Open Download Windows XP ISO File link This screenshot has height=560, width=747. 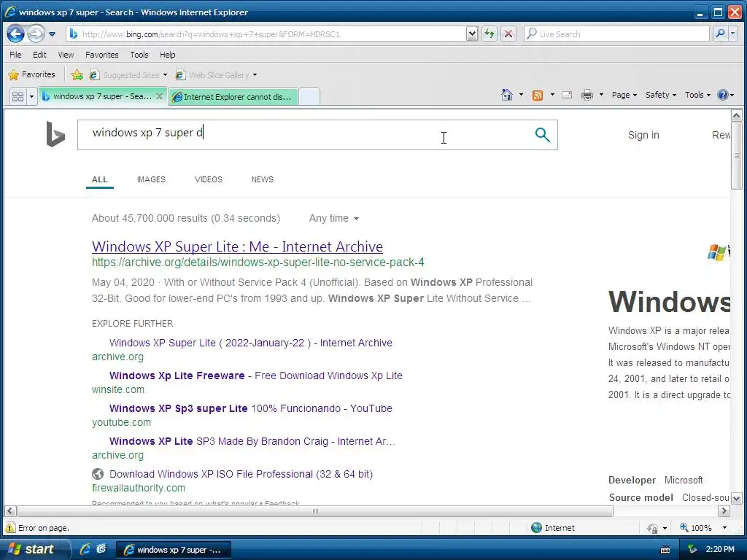click(x=241, y=474)
